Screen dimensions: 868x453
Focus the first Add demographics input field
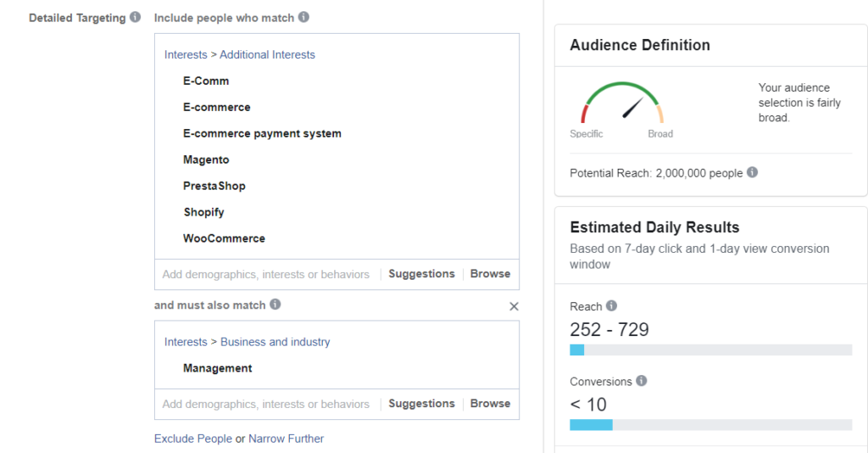[267, 274]
